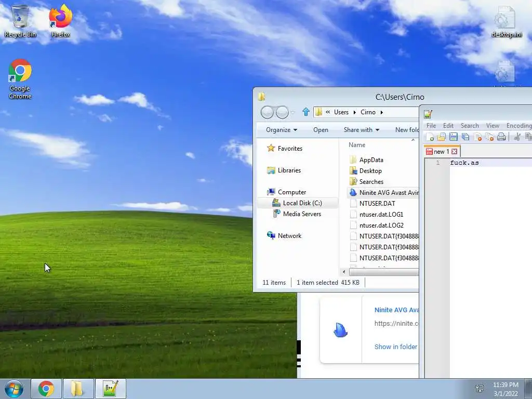This screenshot has width=532, height=399.
Task: Click the Save icon in Notepad++ toolbar
Action: coord(453,137)
